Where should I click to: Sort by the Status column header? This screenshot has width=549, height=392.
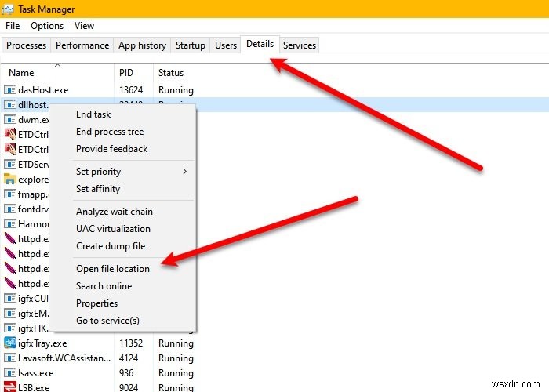[170, 72]
